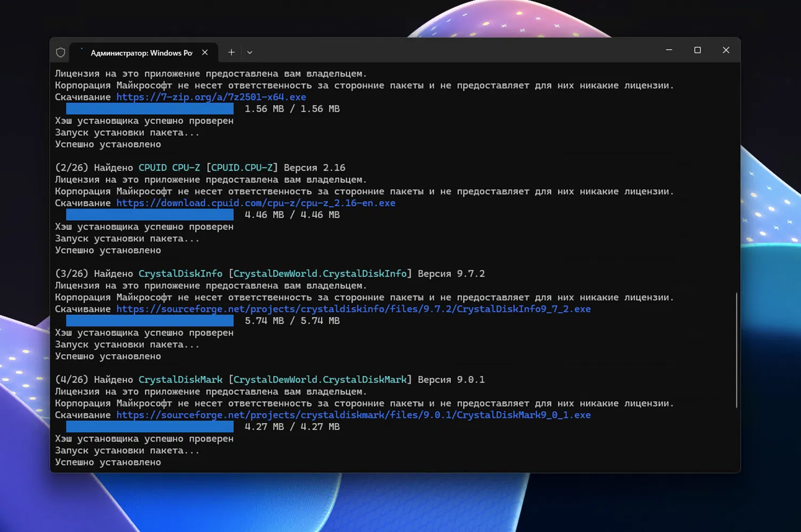Click the "Версия 9.7.2" version text
Image resolution: width=801 pixels, height=532 pixels.
(451, 273)
